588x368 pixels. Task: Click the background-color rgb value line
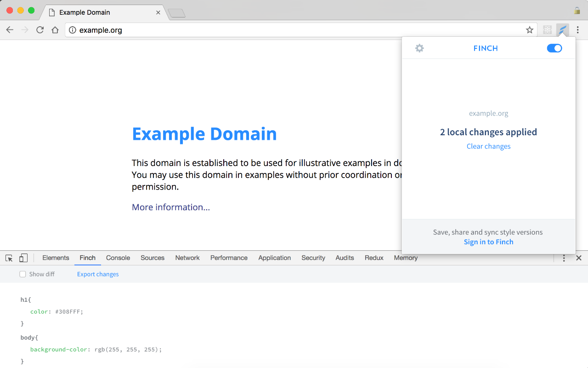pos(96,350)
